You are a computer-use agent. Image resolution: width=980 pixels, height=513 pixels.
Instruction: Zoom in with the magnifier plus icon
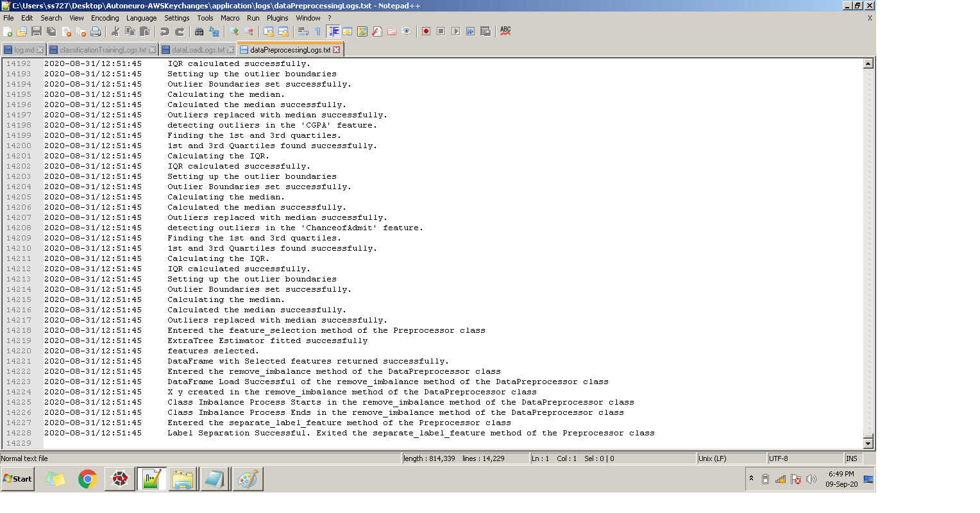click(234, 31)
